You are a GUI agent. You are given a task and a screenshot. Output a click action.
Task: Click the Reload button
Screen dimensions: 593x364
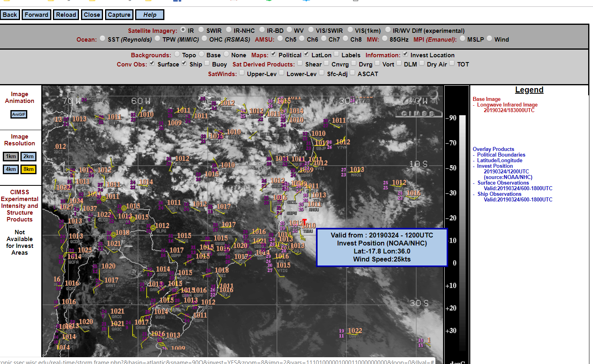tap(66, 15)
